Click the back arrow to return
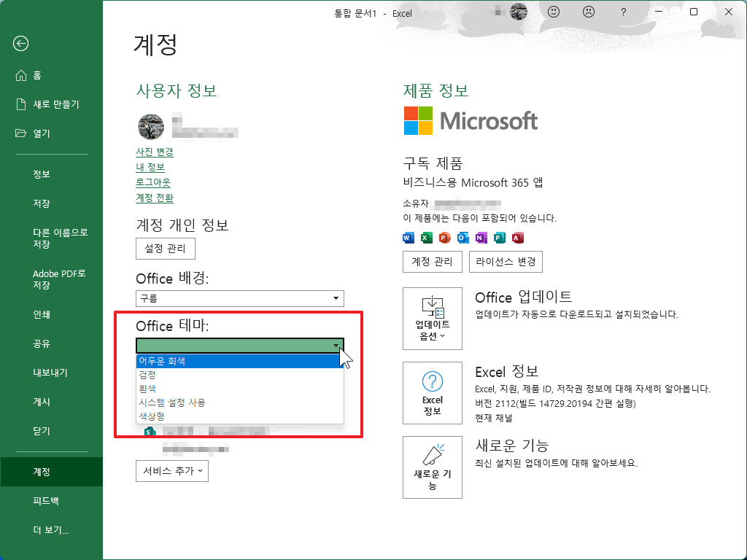 click(x=20, y=44)
